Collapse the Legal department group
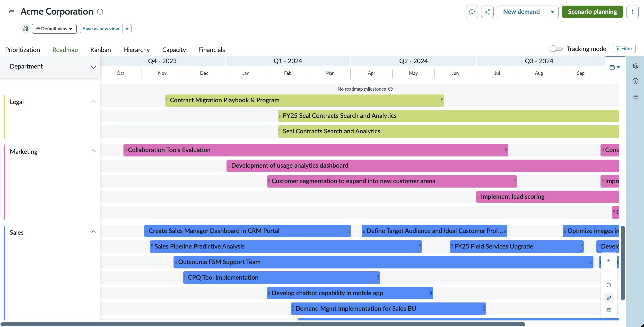This screenshot has height=327, width=644. point(93,101)
